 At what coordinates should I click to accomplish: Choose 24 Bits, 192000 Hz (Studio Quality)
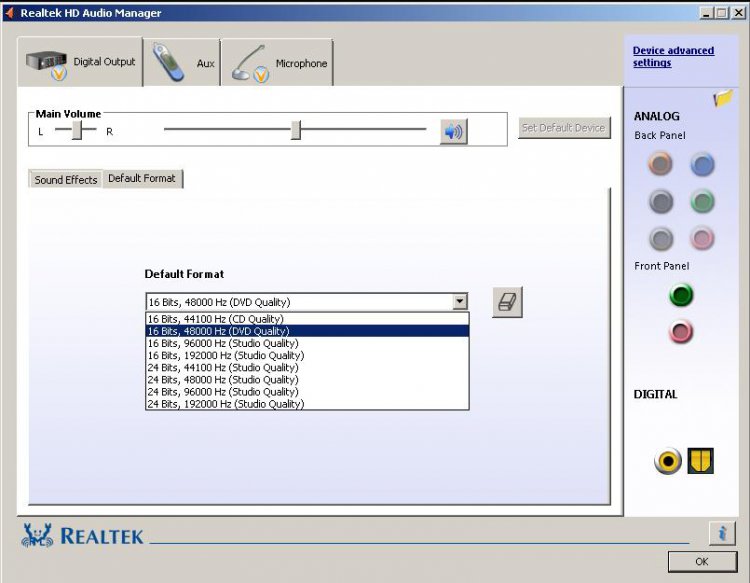tap(307, 404)
